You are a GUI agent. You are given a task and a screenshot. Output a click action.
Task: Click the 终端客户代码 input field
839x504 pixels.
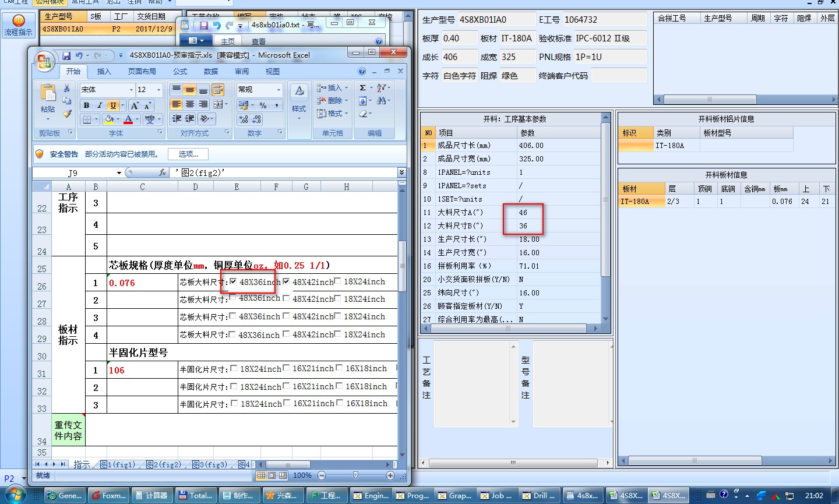[x=619, y=75]
